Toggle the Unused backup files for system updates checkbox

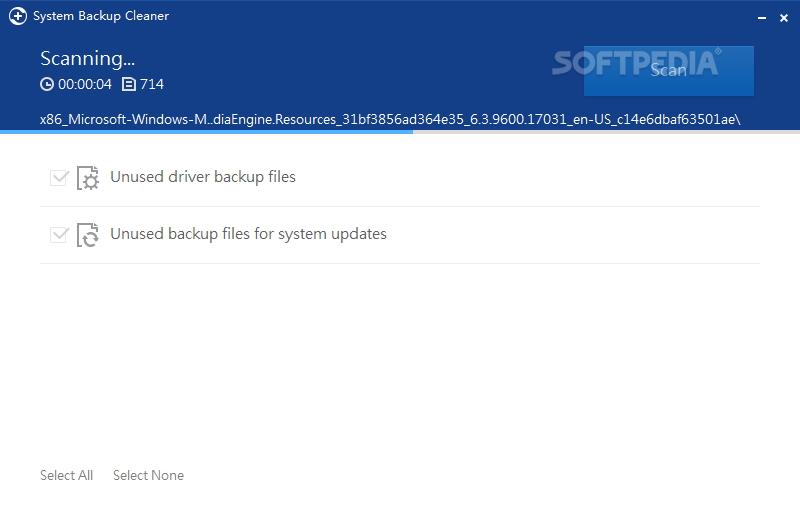click(x=59, y=235)
